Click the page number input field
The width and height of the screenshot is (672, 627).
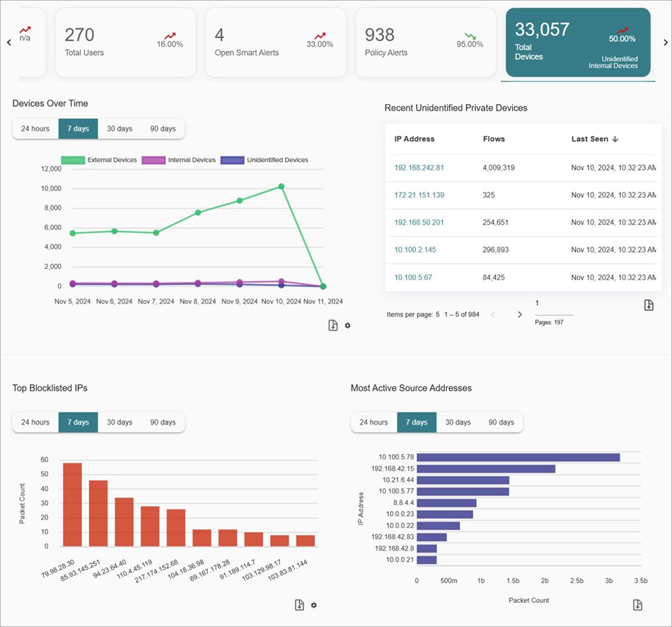point(554,305)
